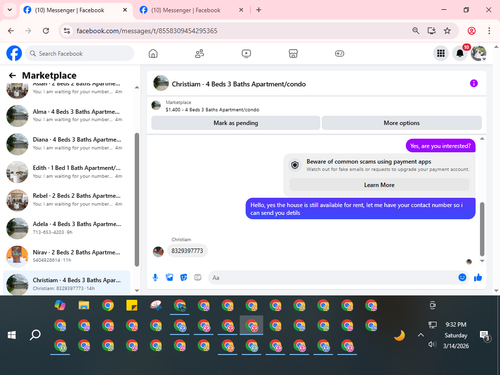Click the chat messages scrollbar
Viewport: 500px width, 375px height.
pos(482,229)
